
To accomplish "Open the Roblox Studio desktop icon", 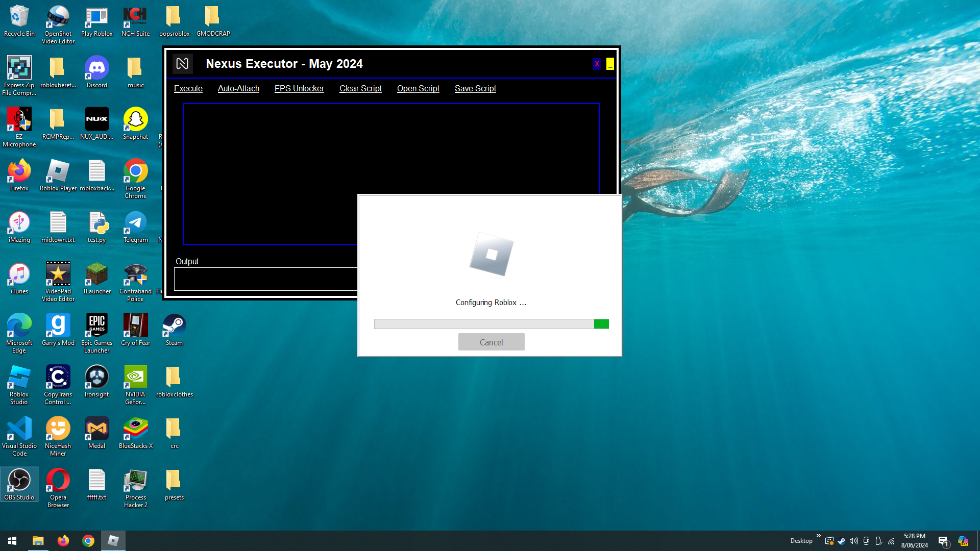I will coord(19,378).
